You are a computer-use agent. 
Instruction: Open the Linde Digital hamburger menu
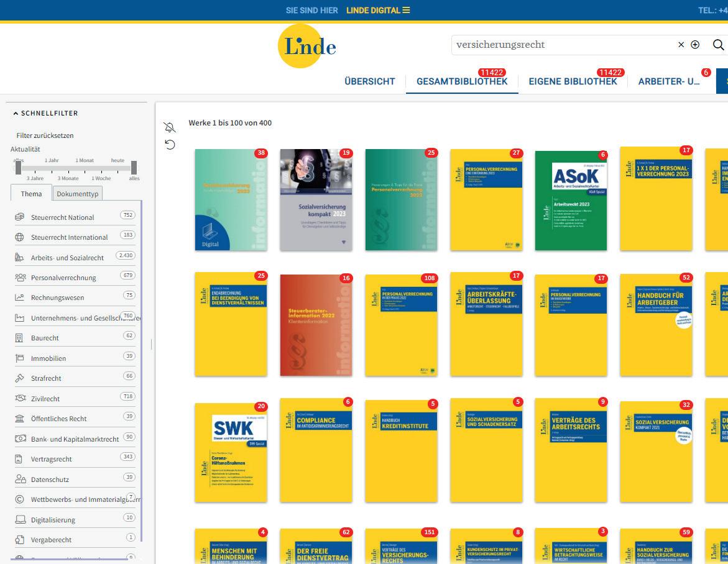(x=406, y=10)
